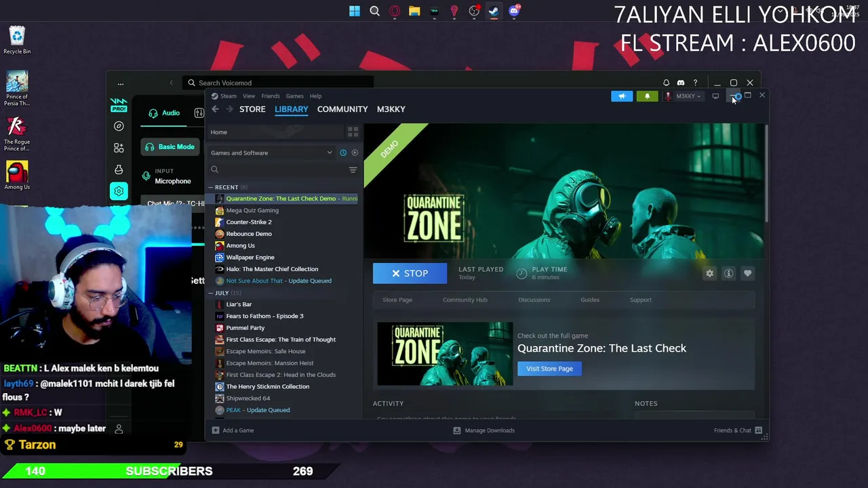Select Pummel Party in library

click(245, 328)
